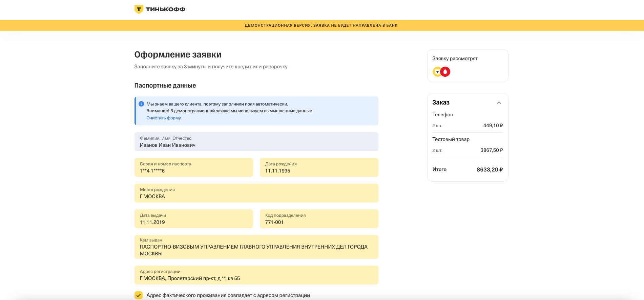This screenshot has width=644, height=300.
Task: Click the Заказ heading text
Action: [x=441, y=102]
